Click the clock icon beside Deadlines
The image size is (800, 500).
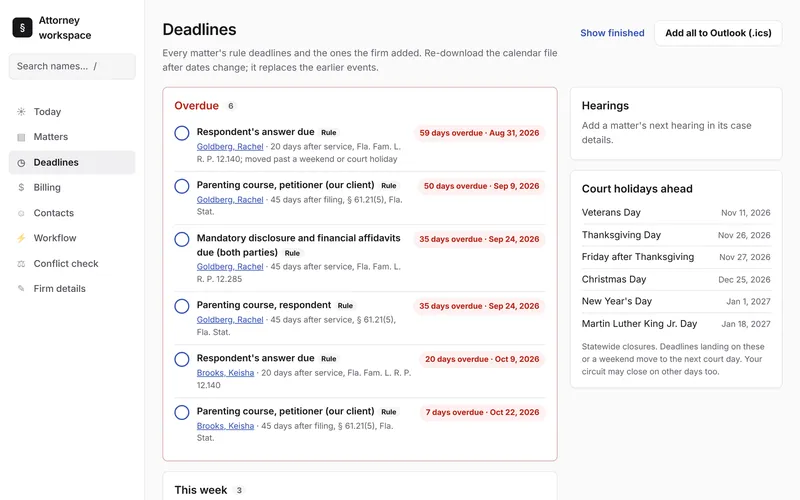pyautogui.click(x=21, y=163)
